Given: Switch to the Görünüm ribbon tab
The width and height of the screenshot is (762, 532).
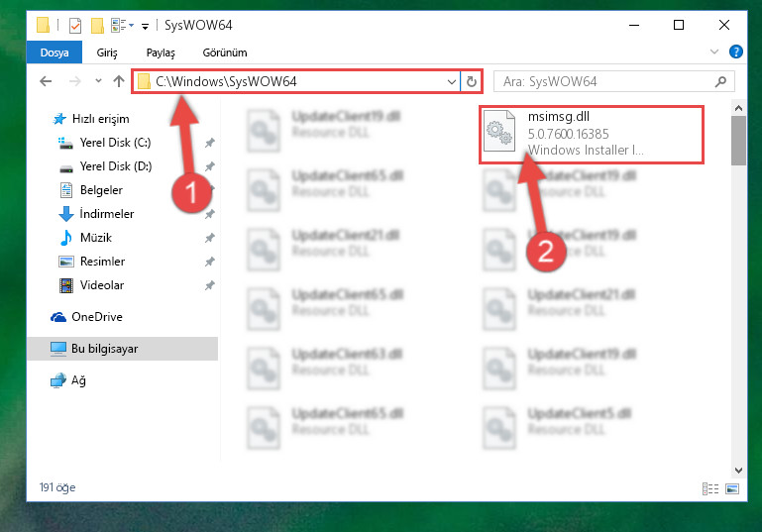Looking at the screenshot, I should (x=225, y=53).
